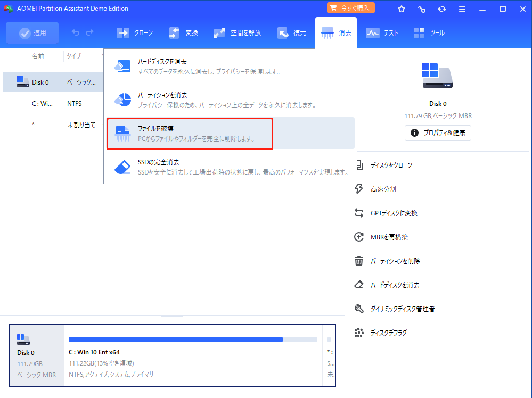Open the テスト toolbar menu
This screenshot has height=398, width=532.
pos(382,33)
